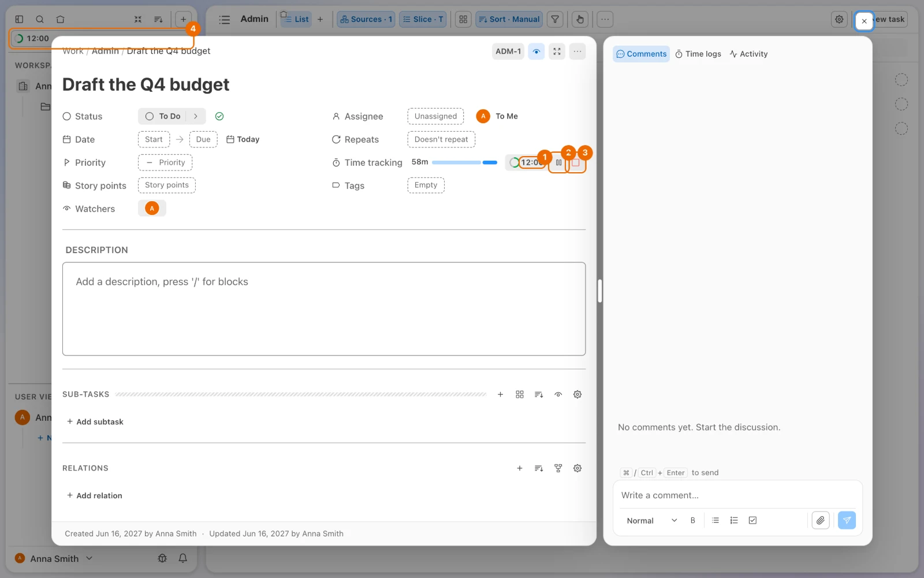This screenshot has width=924, height=578.
Task: Open sub-tasks sort icon
Action: [539, 394]
